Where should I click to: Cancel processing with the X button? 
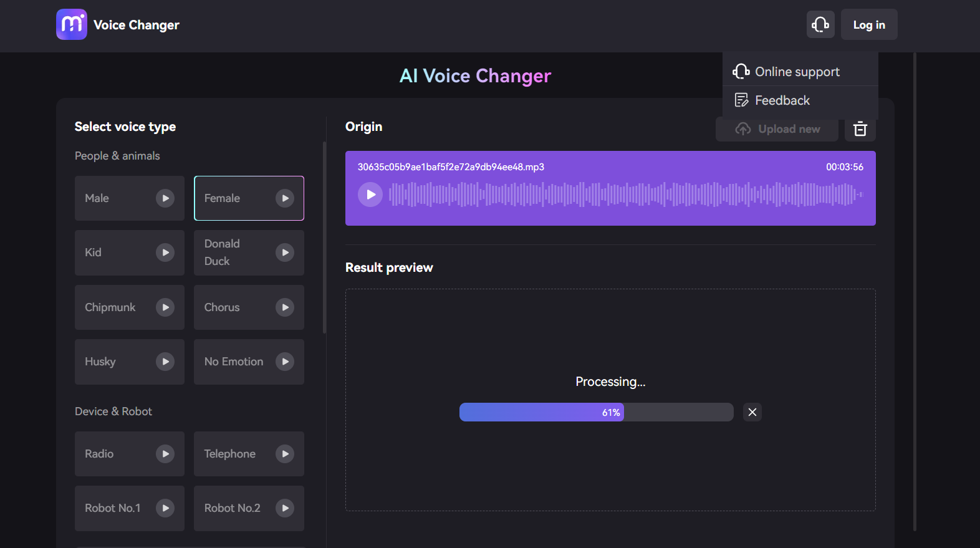click(752, 412)
